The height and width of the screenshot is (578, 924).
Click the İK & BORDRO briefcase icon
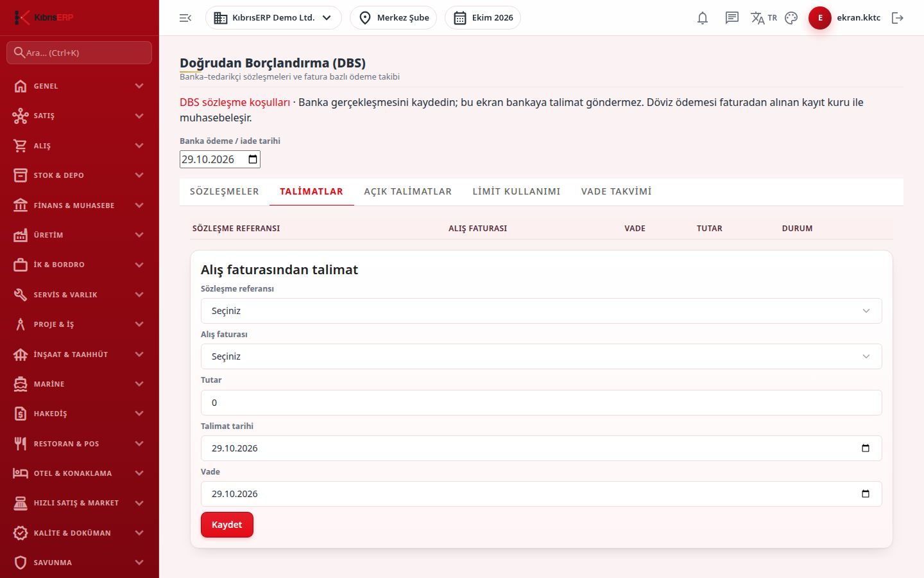click(21, 265)
